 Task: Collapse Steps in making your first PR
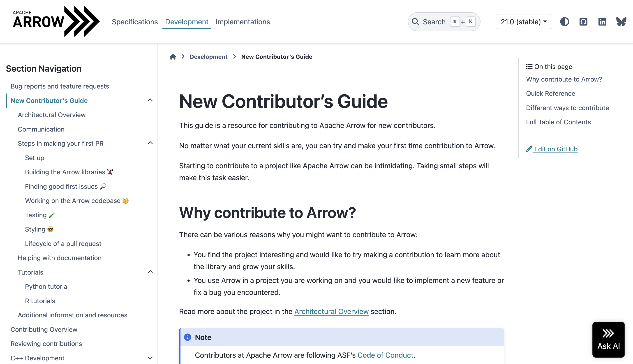[x=150, y=143]
